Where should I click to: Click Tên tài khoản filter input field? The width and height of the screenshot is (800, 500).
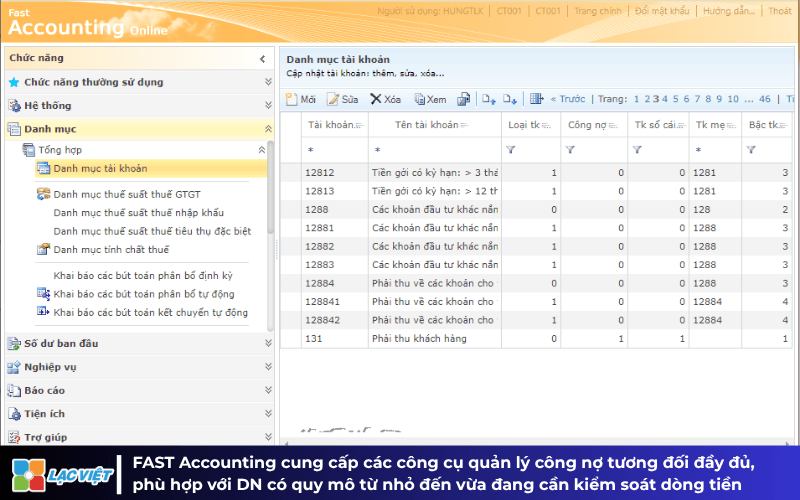click(x=435, y=150)
